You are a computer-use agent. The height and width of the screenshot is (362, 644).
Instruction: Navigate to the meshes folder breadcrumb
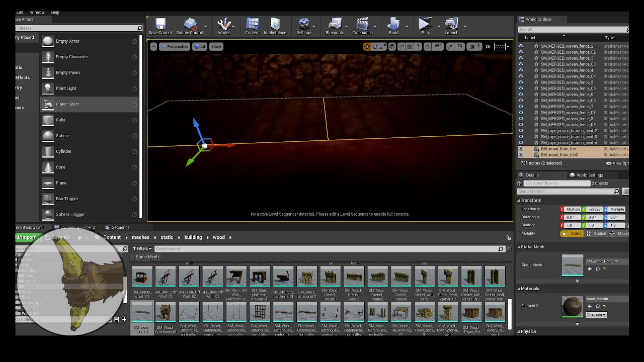(x=140, y=237)
